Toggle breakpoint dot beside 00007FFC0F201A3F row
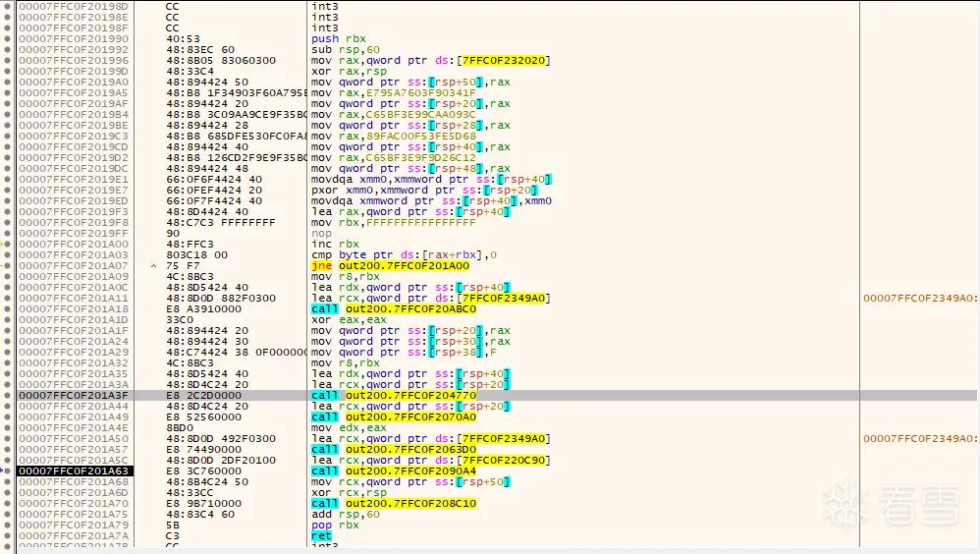Viewport: 980px width, 554px height. click(x=8, y=395)
